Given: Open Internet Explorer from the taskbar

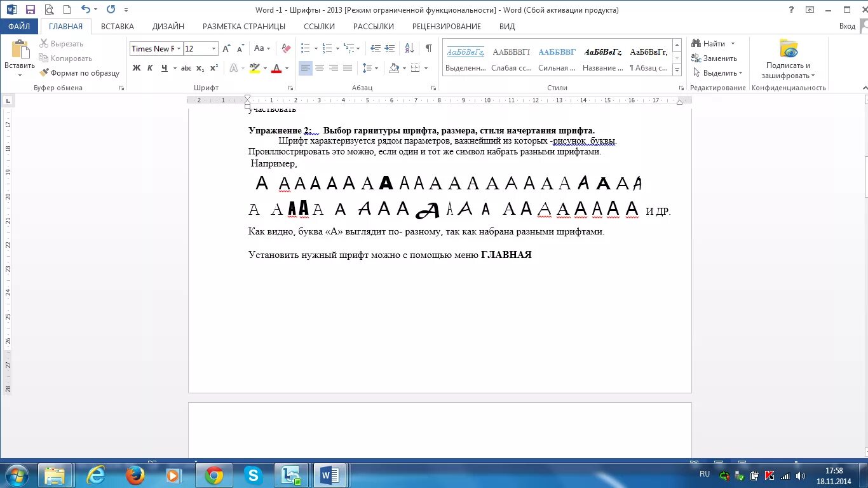Looking at the screenshot, I should tap(96, 475).
